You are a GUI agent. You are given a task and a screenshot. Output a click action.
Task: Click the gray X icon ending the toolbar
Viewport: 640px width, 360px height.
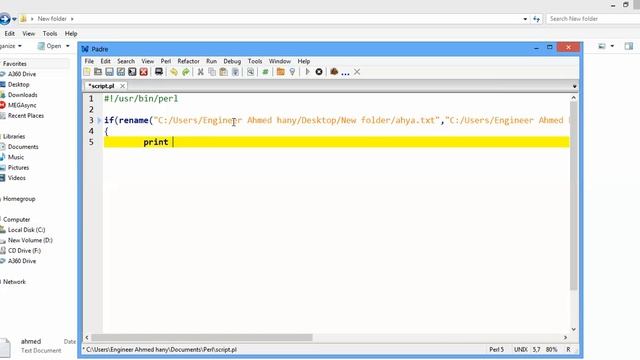[357, 72]
